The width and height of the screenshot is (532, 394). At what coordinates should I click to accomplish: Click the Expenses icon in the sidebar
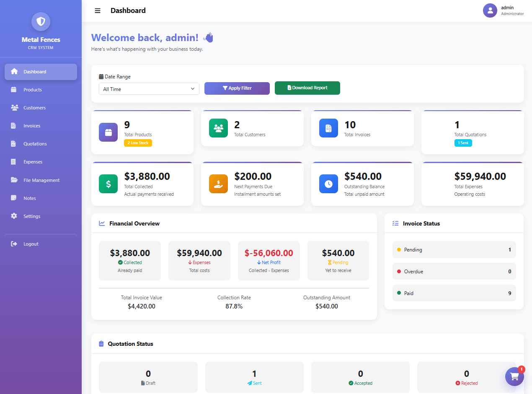pyautogui.click(x=14, y=162)
